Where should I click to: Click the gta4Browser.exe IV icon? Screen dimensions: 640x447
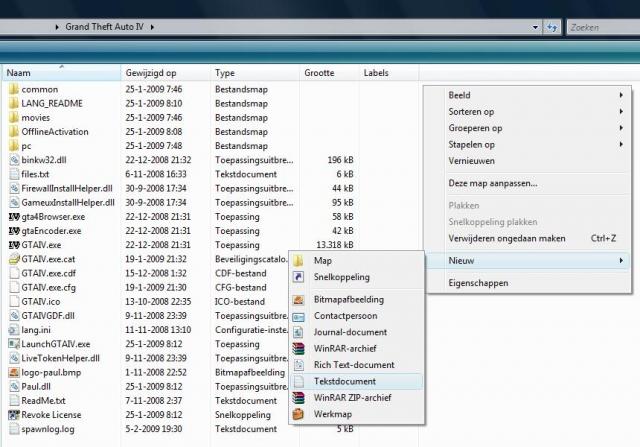pyautogui.click(x=14, y=217)
